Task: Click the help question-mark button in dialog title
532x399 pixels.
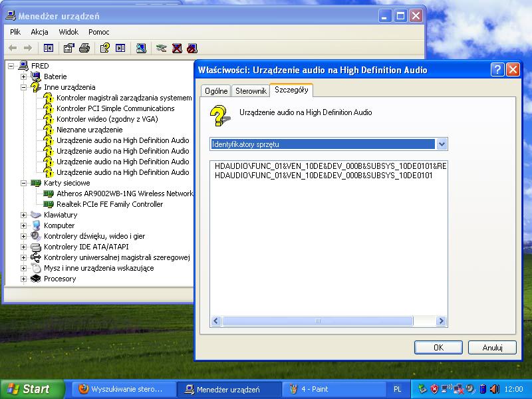Action: tap(497, 70)
